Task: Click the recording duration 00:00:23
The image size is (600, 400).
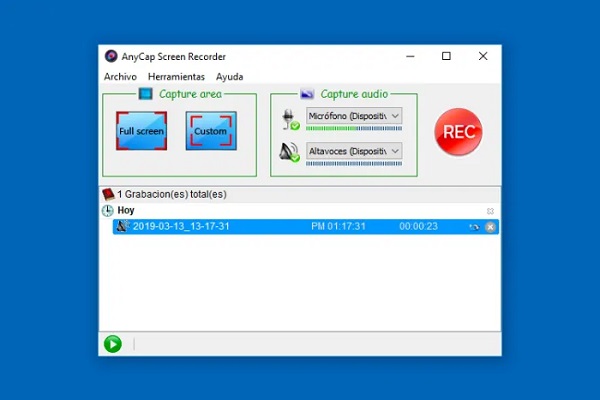Action: point(419,226)
